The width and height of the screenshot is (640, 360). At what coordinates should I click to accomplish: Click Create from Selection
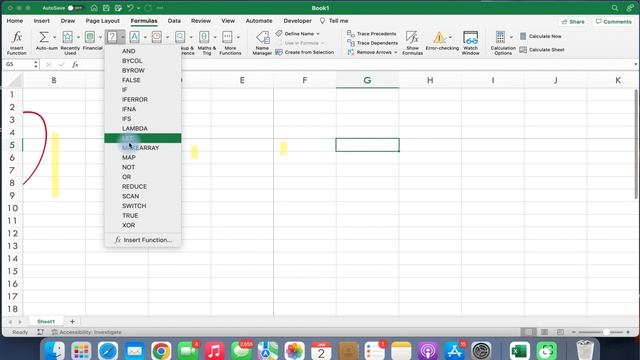(x=304, y=52)
